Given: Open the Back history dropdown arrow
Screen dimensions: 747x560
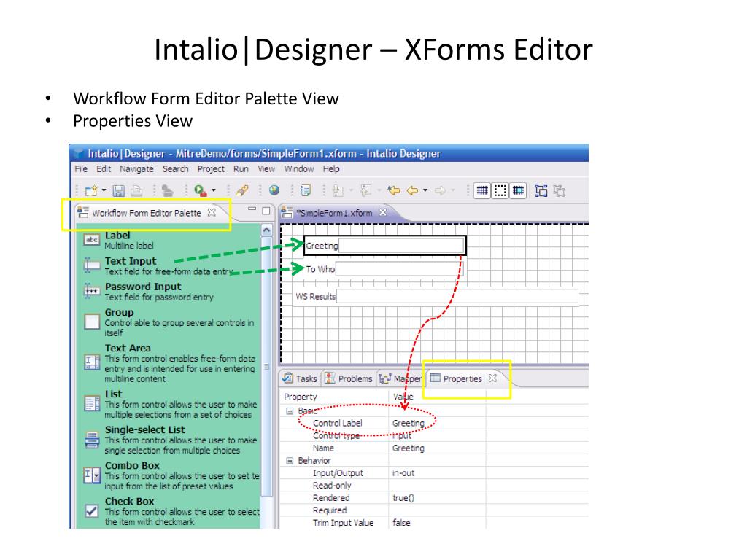Looking at the screenshot, I should coord(425,190).
